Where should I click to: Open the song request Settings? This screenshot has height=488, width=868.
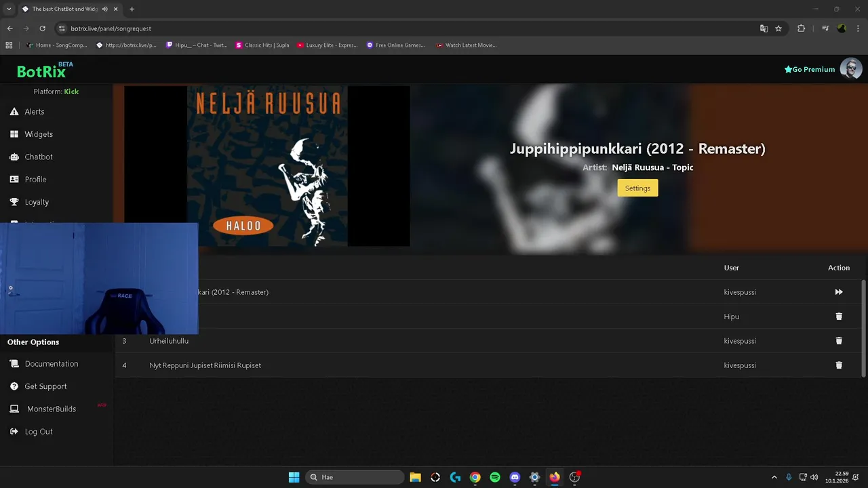click(637, 188)
